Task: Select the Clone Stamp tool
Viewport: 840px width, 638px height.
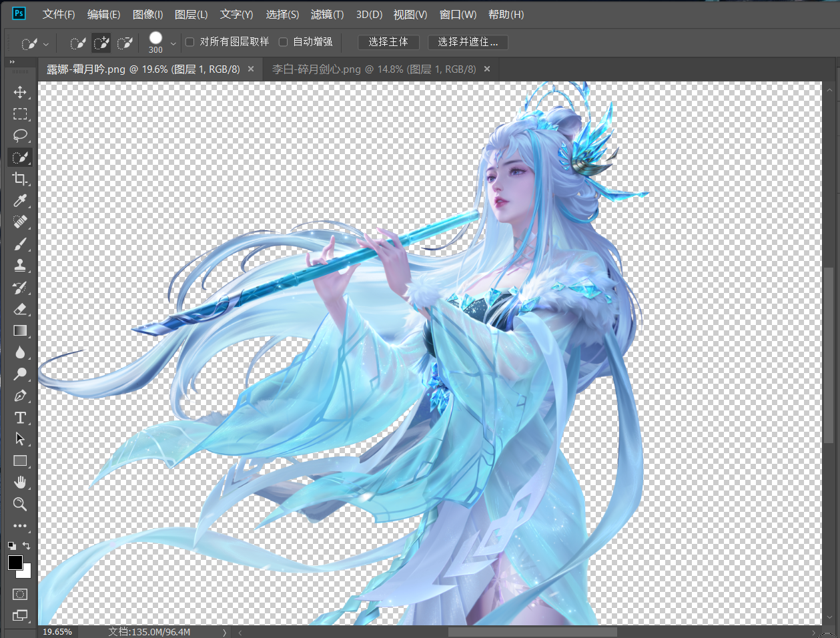Action: [20, 266]
